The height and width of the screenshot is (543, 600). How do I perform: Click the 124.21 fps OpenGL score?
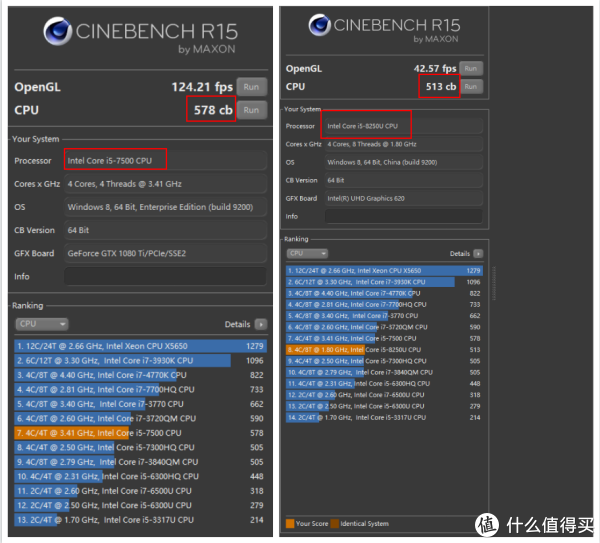tap(202, 87)
